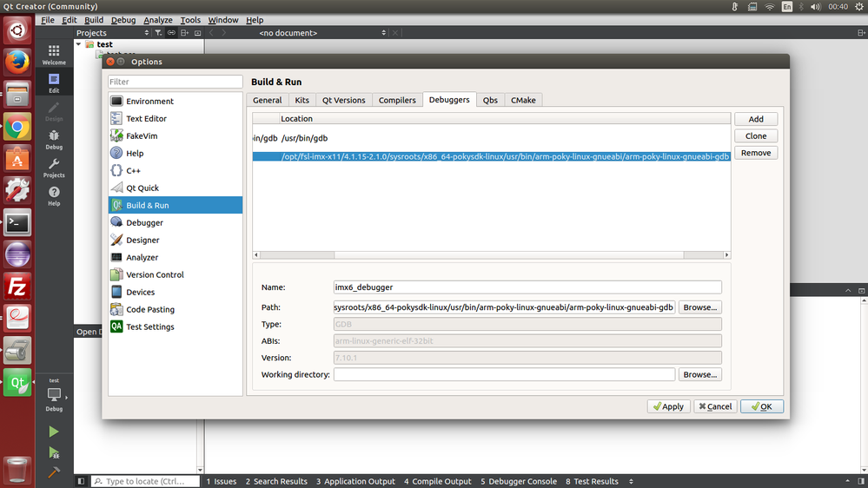868x488 pixels.
Task: Toggle sidebar visibility in status bar
Action: [x=81, y=481]
